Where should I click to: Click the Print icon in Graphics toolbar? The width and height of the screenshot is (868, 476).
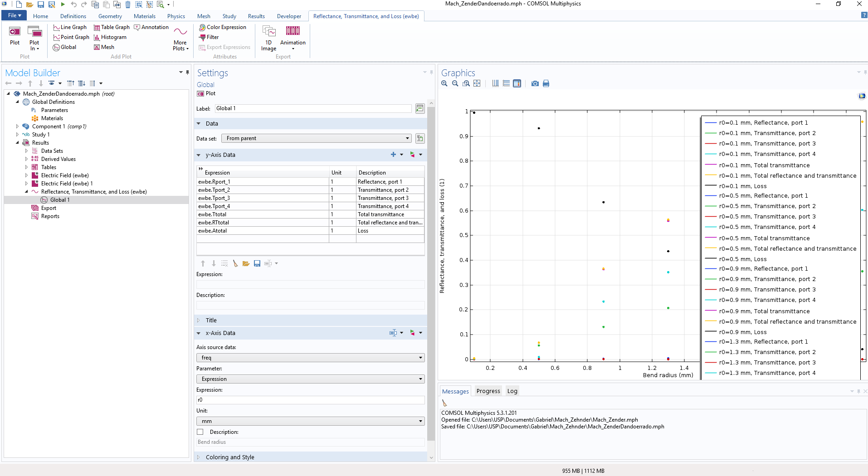[546, 83]
